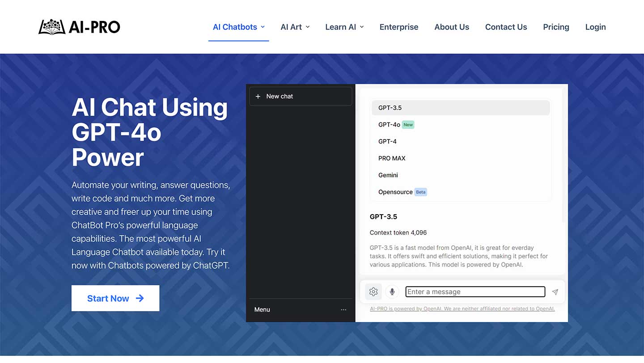Select the GPT-3.5 model
Viewport: 644px width, 363px height.
pos(461,108)
